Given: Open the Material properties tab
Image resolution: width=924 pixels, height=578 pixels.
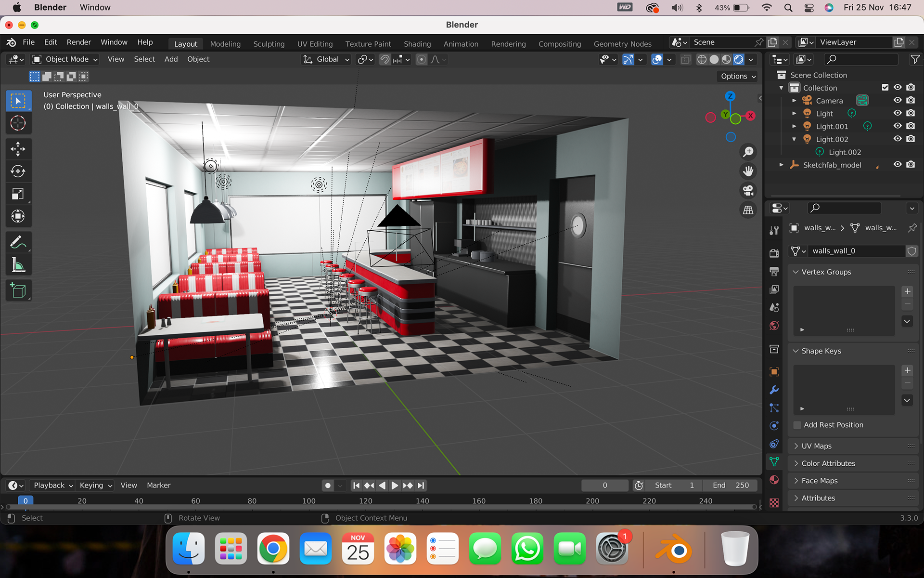Looking at the screenshot, I should pos(774,480).
